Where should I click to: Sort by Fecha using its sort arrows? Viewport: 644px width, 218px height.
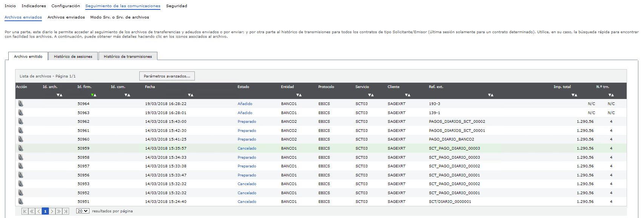click(x=191, y=95)
